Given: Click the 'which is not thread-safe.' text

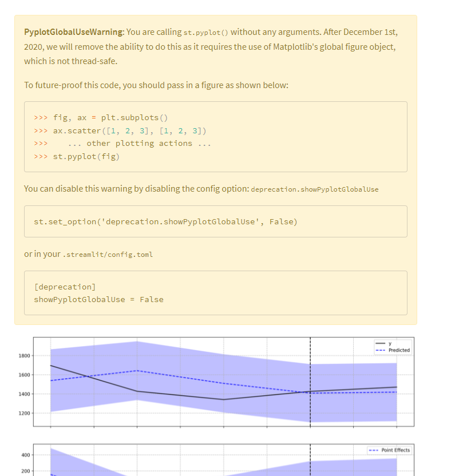Looking at the screenshot, I should [x=71, y=61].
